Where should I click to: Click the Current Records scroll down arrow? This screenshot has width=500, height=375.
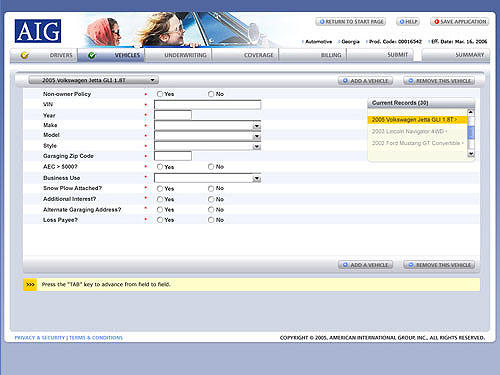[x=471, y=154]
